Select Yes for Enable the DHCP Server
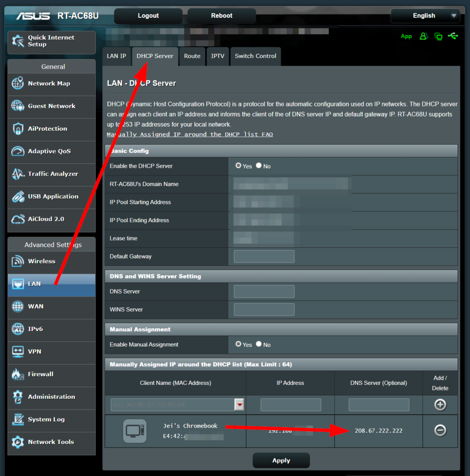The image size is (470, 476). click(238, 165)
